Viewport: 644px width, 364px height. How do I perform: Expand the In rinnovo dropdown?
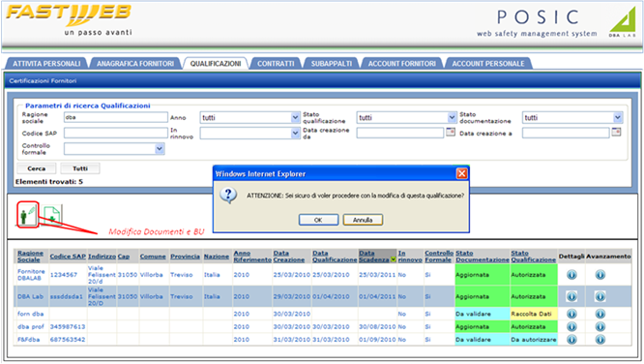pyautogui.click(x=295, y=133)
